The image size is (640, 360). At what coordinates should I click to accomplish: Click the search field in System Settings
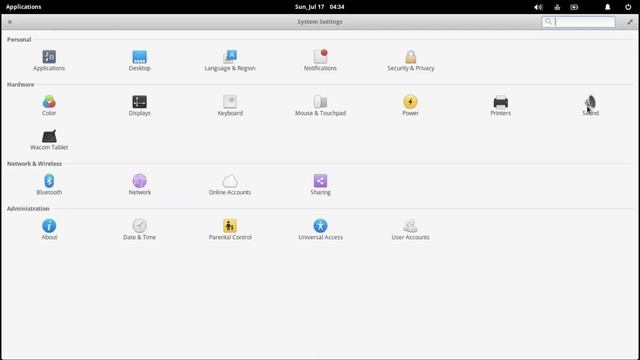578,22
